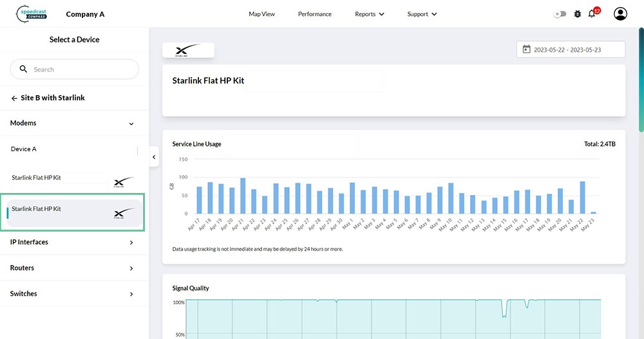Open Map View page
Viewport: 644px width, 339px height.
(x=261, y=14)
